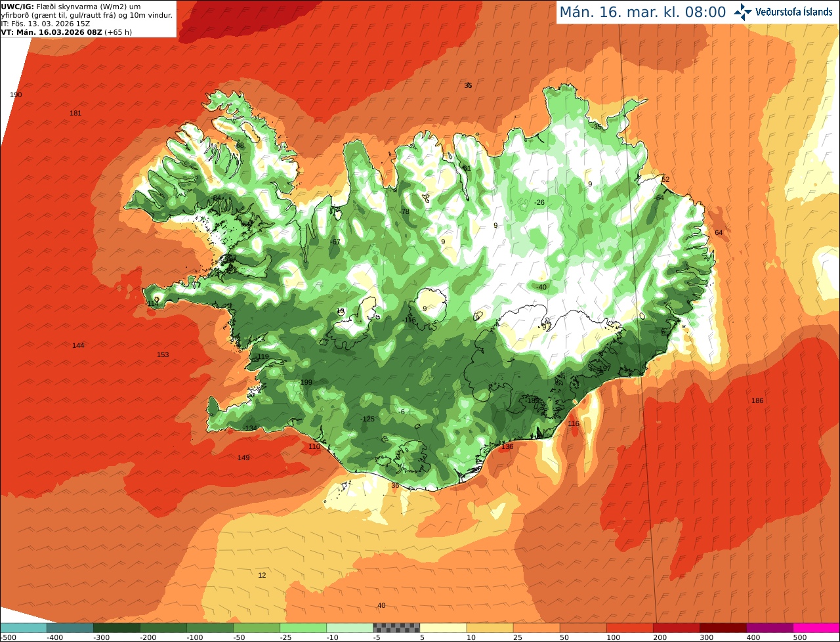The height and width of the screenshot is (642, 840).
Task: Click the legend swatch between 50 and 100
Action: 583,627
